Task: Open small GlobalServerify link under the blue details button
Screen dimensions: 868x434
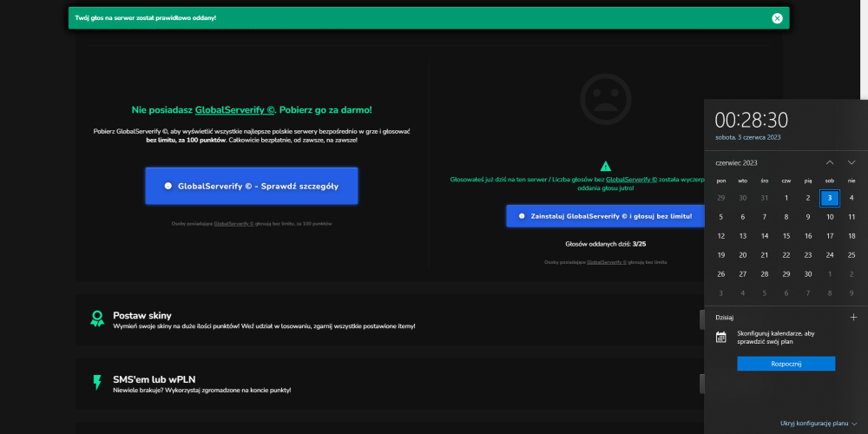Action: [233, 224]
